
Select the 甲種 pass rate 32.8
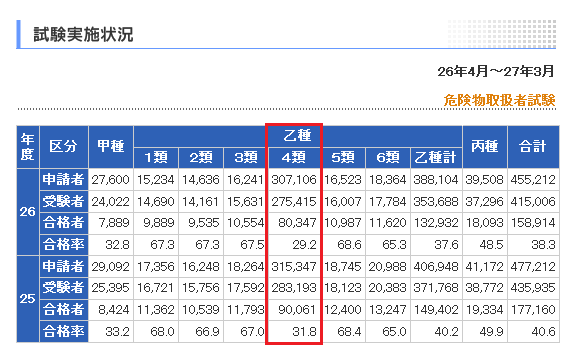[x=111, y=245]
